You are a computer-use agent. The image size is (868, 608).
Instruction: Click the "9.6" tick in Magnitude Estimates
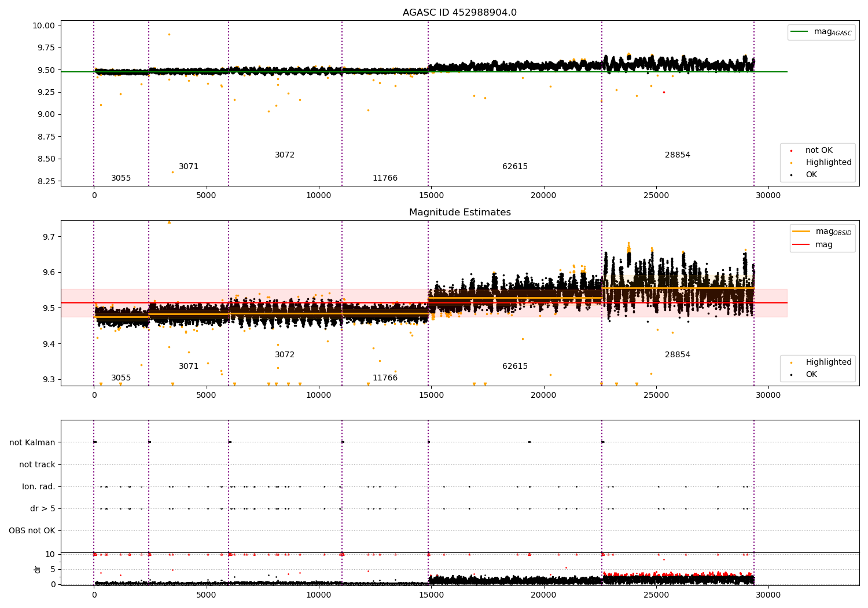click(49, 272)
